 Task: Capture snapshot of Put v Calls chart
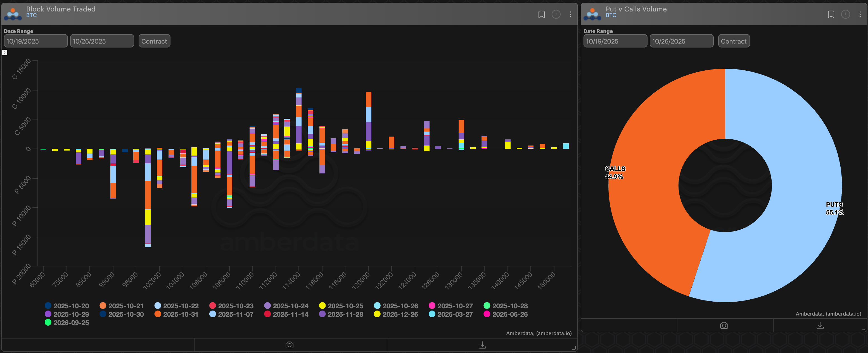point(724,325)
